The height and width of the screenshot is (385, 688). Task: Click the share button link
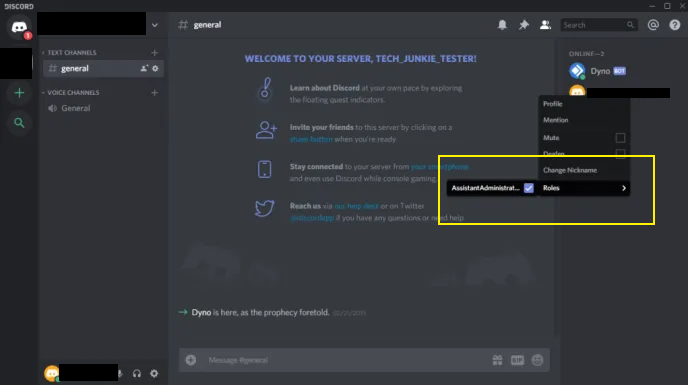tap(311, 139)
